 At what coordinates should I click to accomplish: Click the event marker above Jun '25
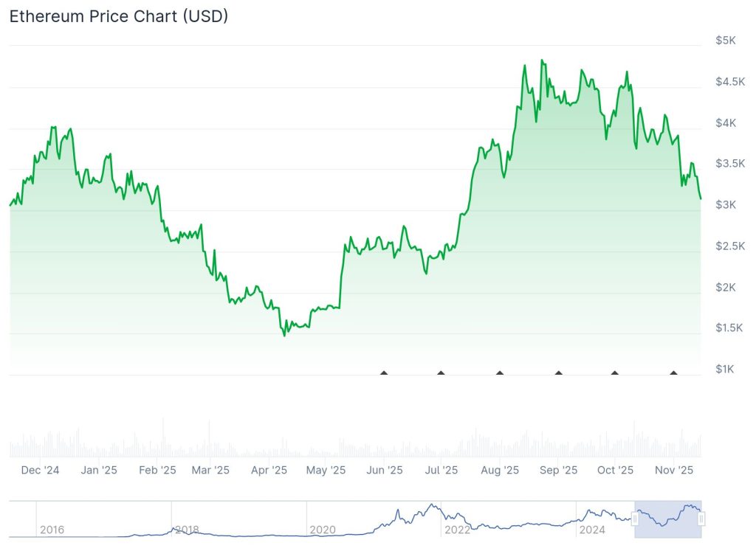[x=384, y=372]
